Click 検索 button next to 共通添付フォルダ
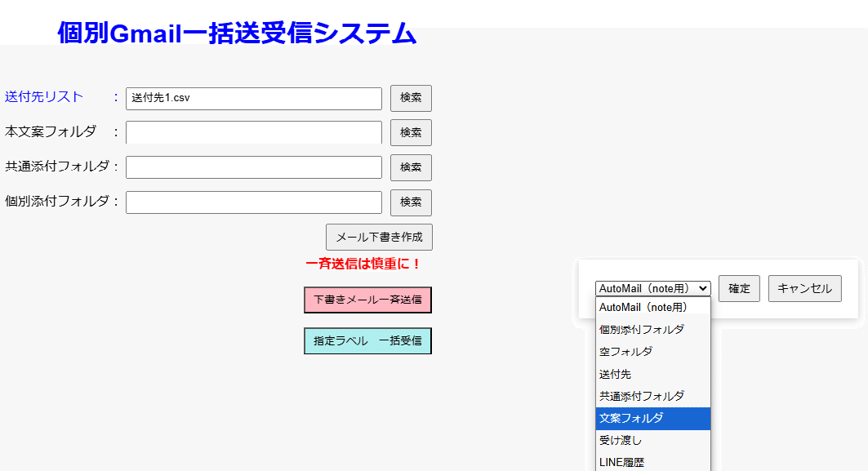 tap(411, 167)
